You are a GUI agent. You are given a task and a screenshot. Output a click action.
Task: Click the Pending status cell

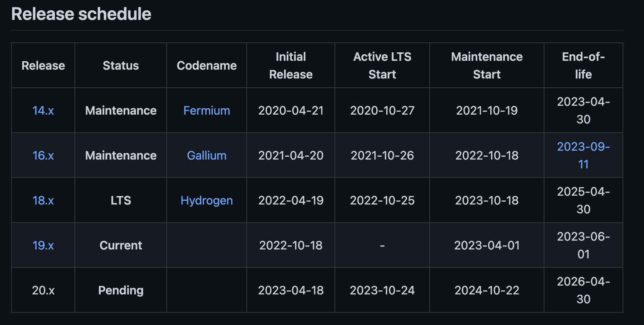pyautogui.click(x=121, y=290)
